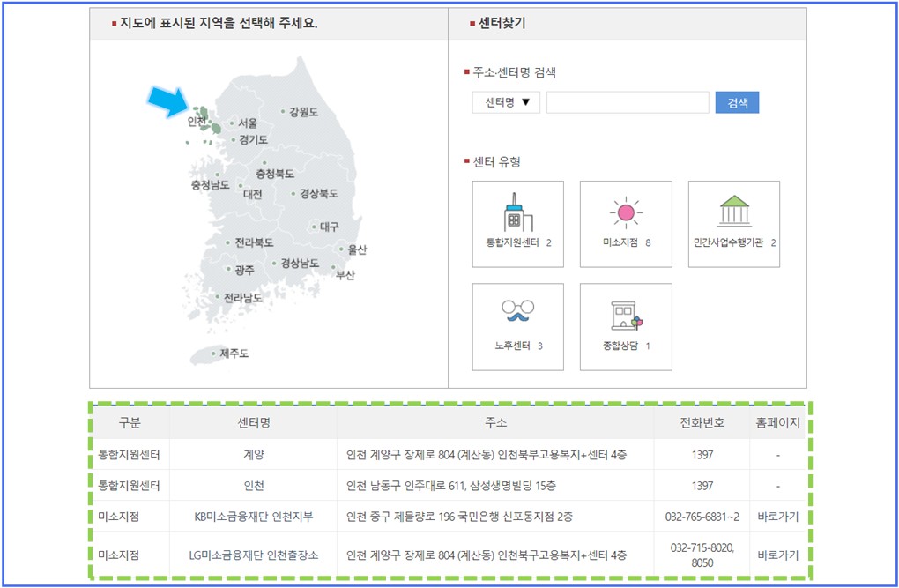Click the 주소 column header
899x588 pixels.
(495, 423)
